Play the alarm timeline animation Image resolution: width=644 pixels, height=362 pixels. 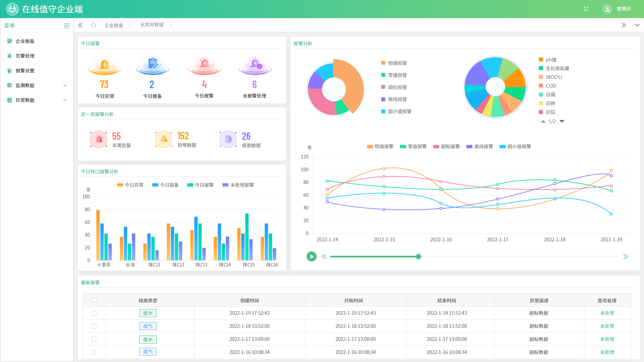pos(312,257)
